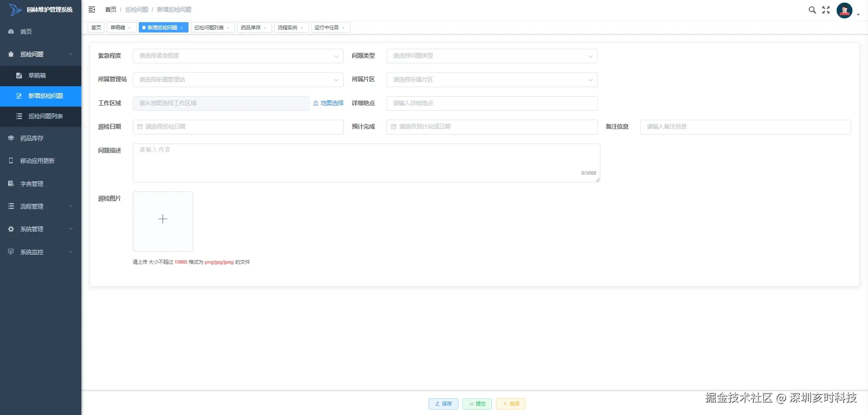
Task: Click the 药品库存 stack icon in sidebar
Action: pos(11,138)
